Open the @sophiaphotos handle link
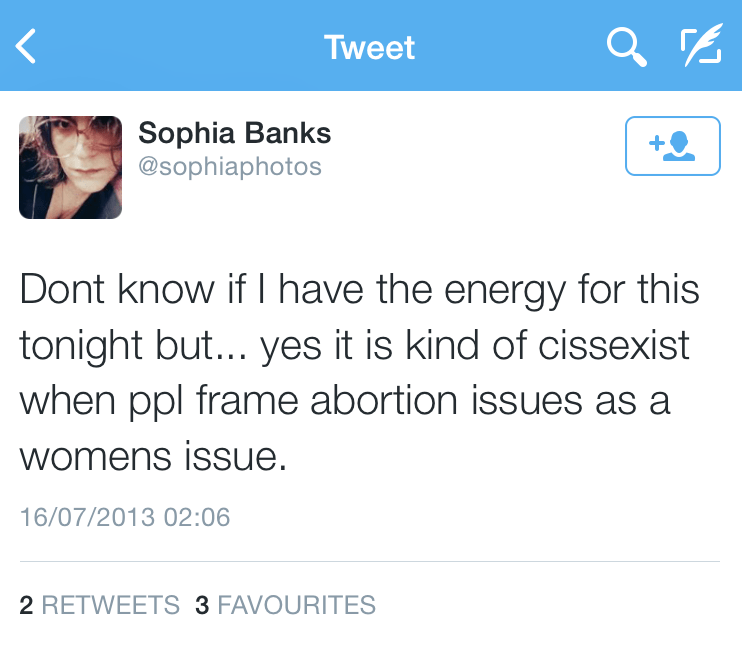742x645 pixels. (230, 166)
